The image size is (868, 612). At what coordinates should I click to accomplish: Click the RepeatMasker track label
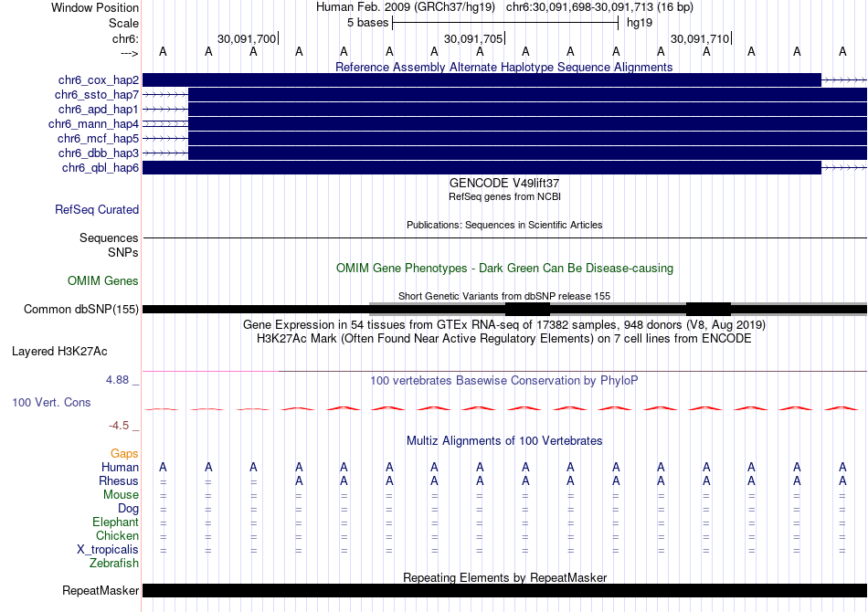click(x=101, y=590)
